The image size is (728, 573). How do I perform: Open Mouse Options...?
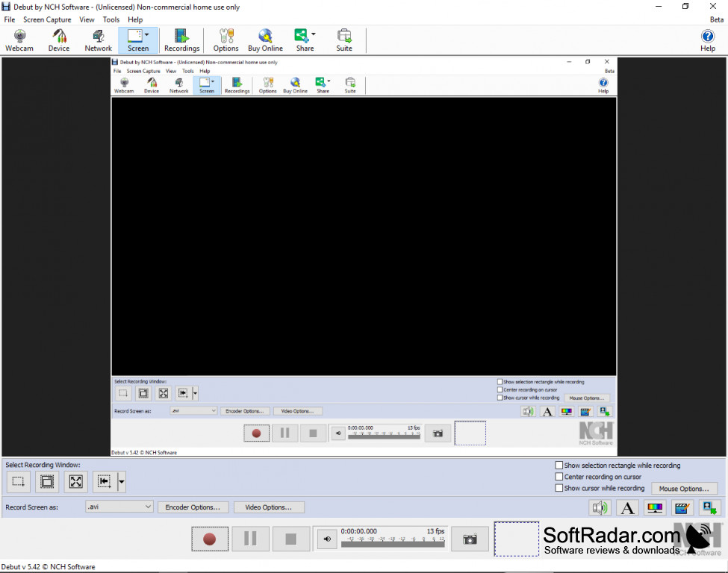click(x=684, y=489)
